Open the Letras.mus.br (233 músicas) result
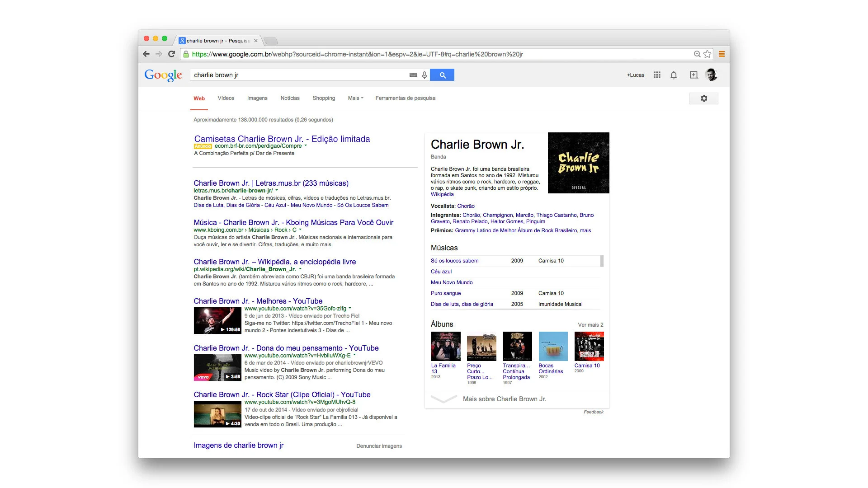 click(x=271, y=183)
